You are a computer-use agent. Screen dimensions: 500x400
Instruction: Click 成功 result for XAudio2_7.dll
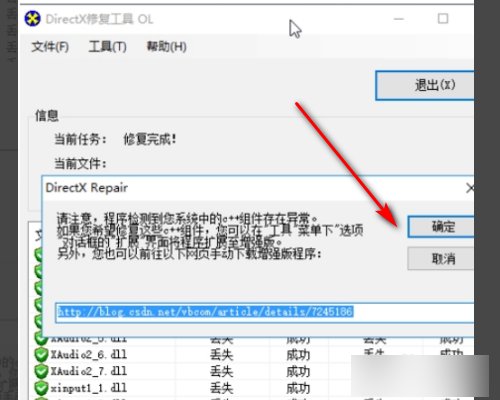pyautogui.click(x=298, y=371)
